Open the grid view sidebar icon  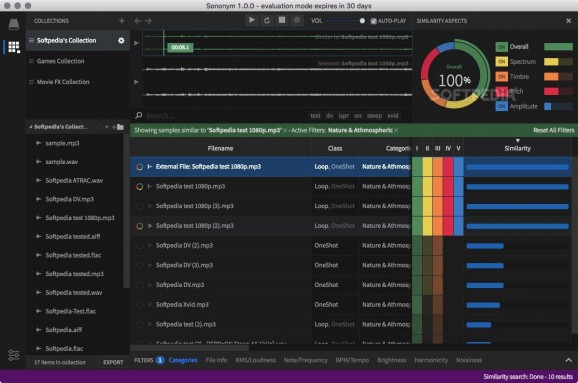14,47
